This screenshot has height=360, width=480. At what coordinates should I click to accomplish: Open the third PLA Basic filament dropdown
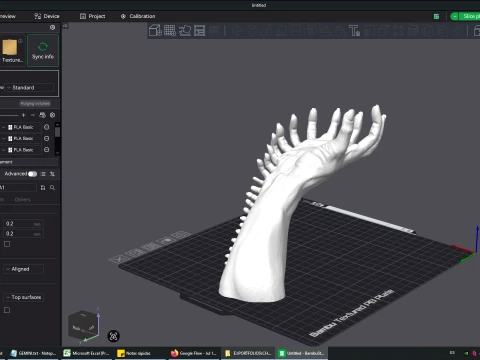tap(21, 150)
